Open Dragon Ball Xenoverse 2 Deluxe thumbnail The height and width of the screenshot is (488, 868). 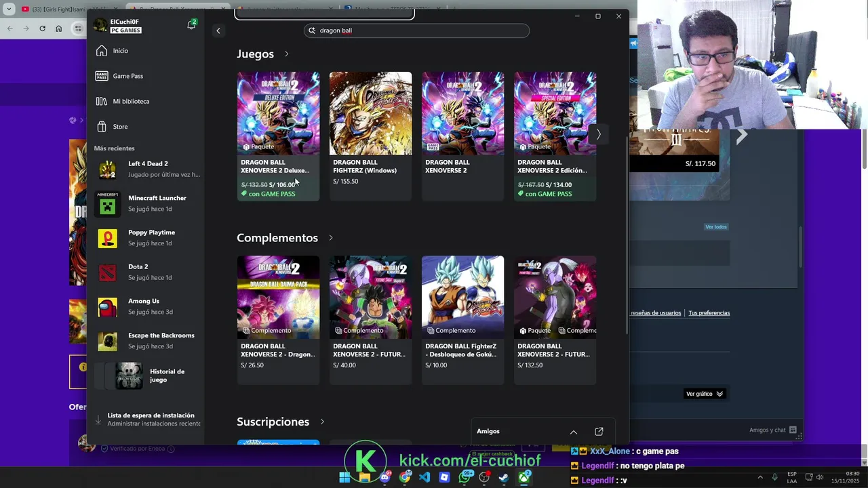click(278, 113)
